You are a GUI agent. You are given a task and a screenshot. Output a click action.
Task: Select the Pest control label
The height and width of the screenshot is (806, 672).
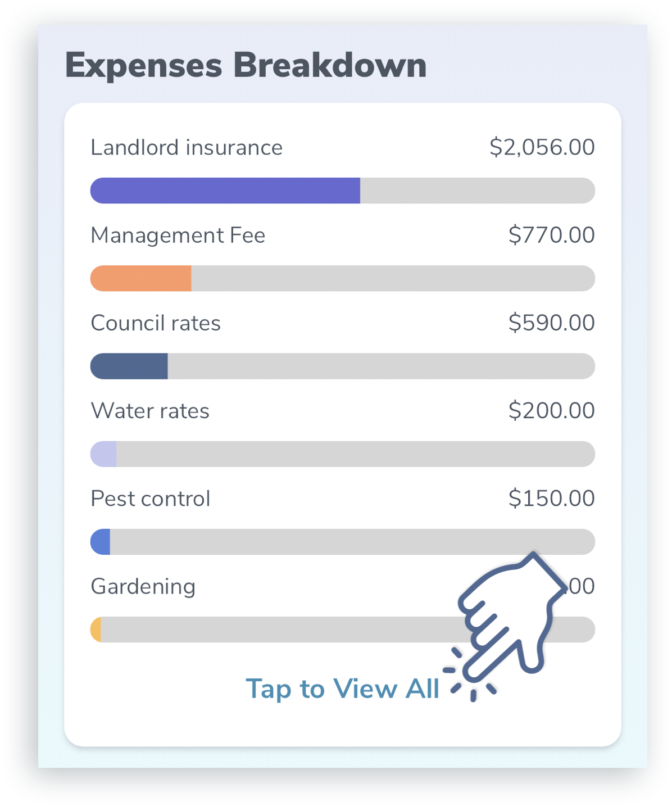click(x=151, y=499)
